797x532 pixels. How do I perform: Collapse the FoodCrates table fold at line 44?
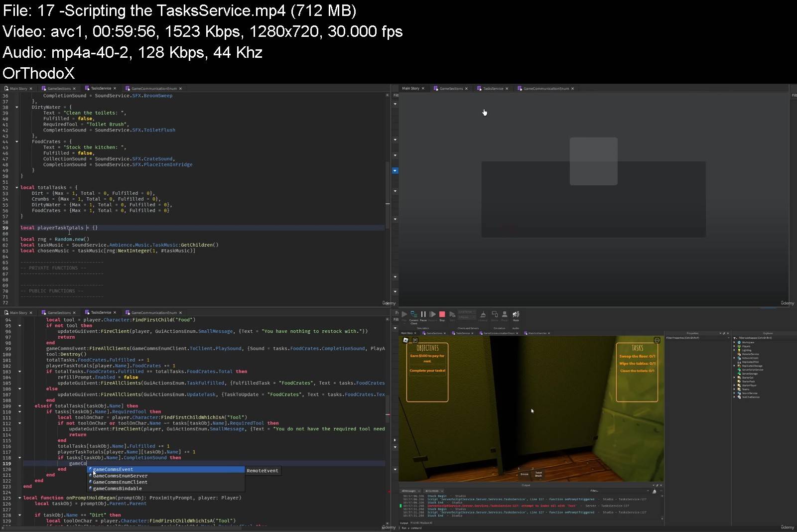coord(17,141)
